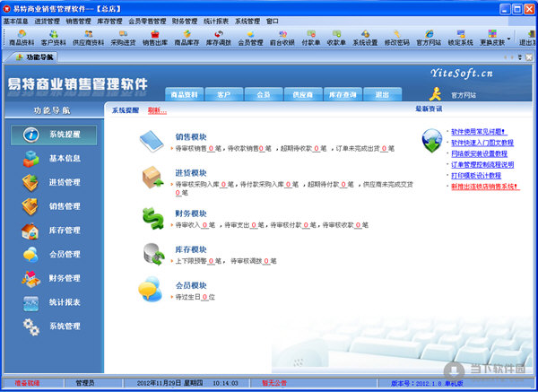Open 系统设置 toolbar icon
538x392 pixels.
(365, 38)
